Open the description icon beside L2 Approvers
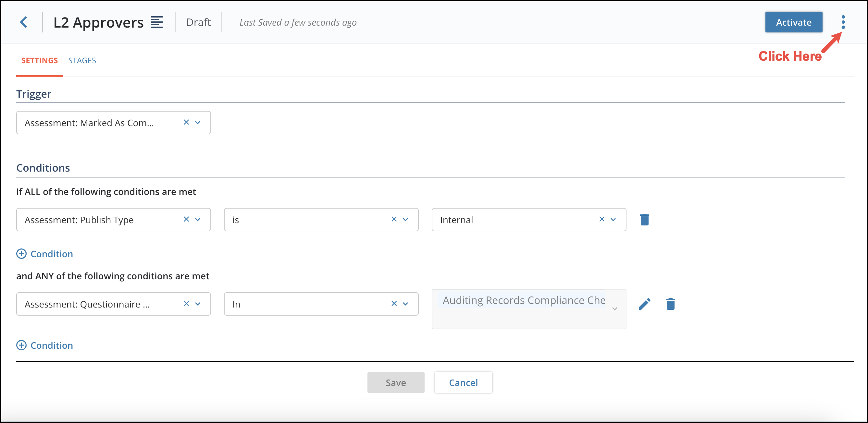 coord(157,22)
